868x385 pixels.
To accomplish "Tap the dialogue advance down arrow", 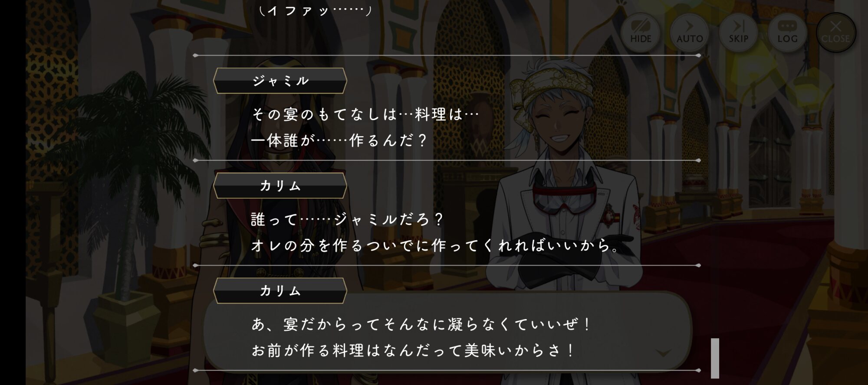I will click(x=663, y=353).
